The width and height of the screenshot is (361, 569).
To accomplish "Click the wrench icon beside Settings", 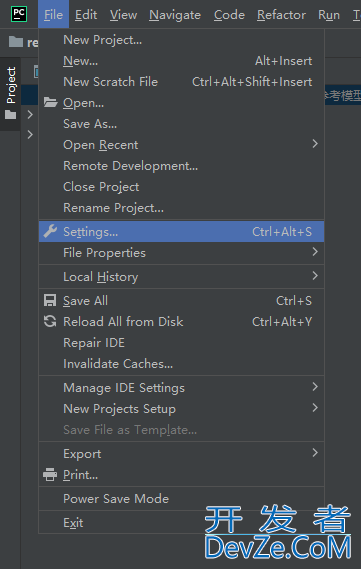I will click(50, 231).
